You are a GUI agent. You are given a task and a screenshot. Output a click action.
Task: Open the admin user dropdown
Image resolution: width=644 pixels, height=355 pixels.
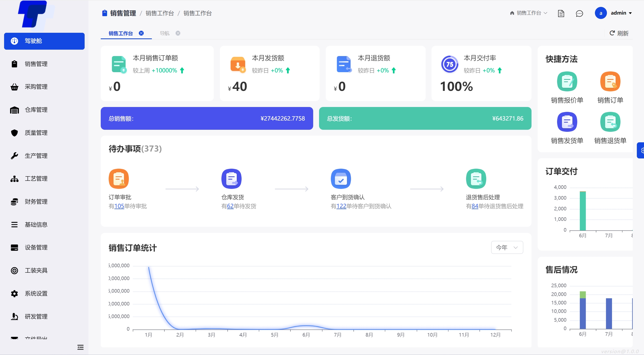tap(621, 13)
